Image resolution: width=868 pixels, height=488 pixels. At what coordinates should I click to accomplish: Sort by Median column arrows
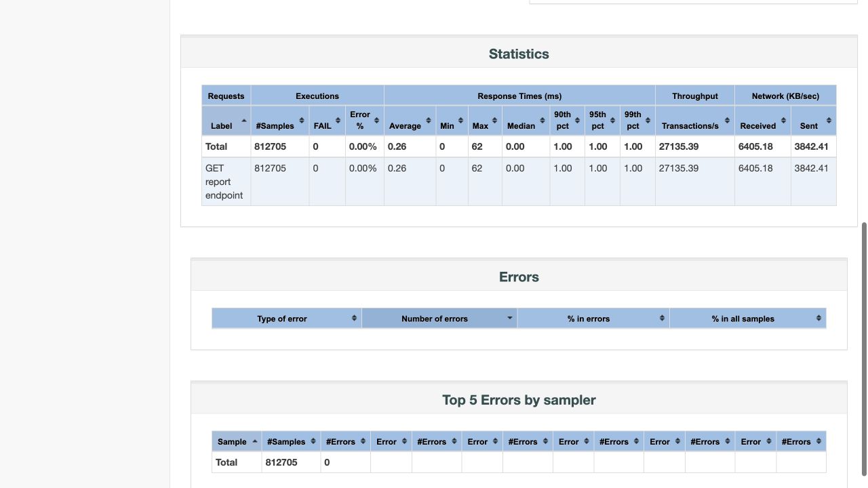coord(542,121)
